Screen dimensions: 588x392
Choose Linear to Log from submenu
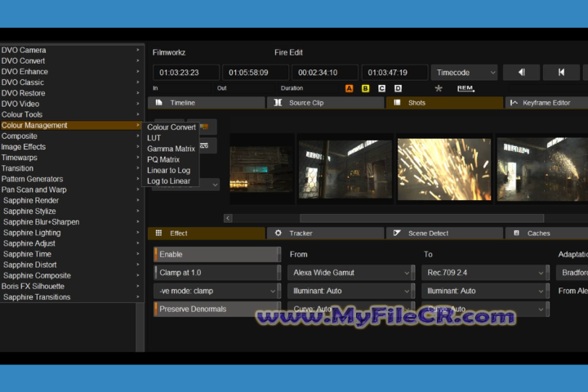point(168,171)
